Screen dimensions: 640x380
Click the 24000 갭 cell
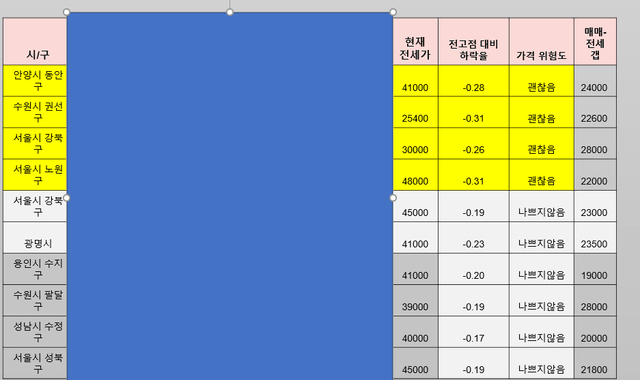click(595, 81)
